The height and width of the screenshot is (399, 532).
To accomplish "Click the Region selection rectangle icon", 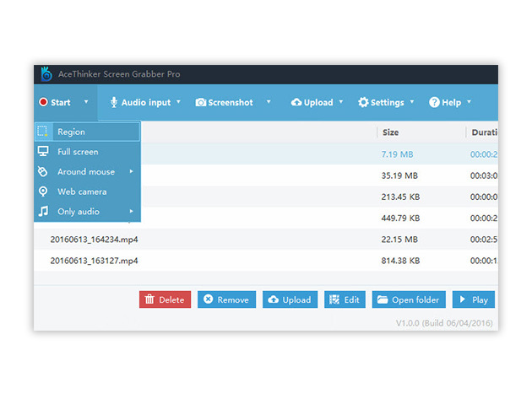I will tap(43, 132).
